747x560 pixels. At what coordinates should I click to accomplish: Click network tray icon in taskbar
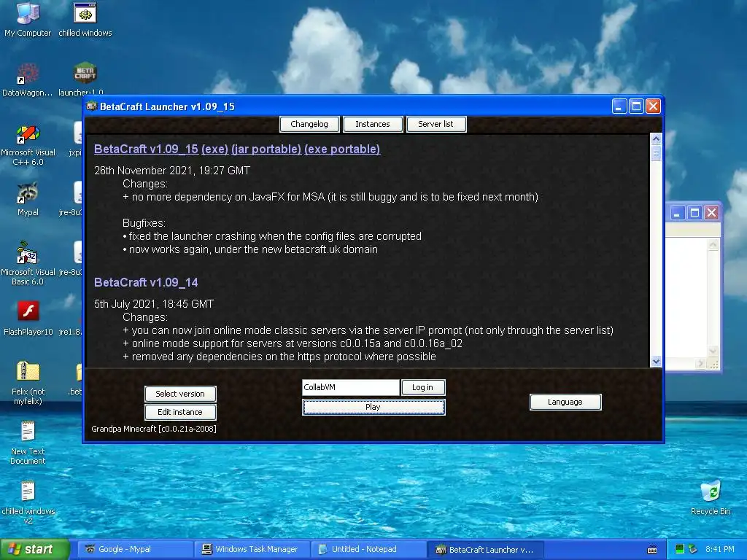point(693,549)
